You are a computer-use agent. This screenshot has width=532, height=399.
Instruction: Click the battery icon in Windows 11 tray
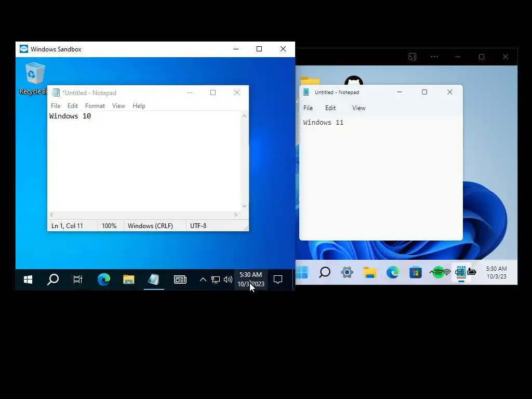[472, 272]
